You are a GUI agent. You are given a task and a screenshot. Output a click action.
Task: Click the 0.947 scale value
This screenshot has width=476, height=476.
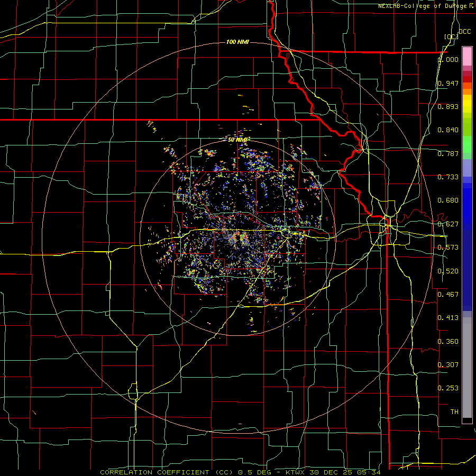tap(448, 83)
